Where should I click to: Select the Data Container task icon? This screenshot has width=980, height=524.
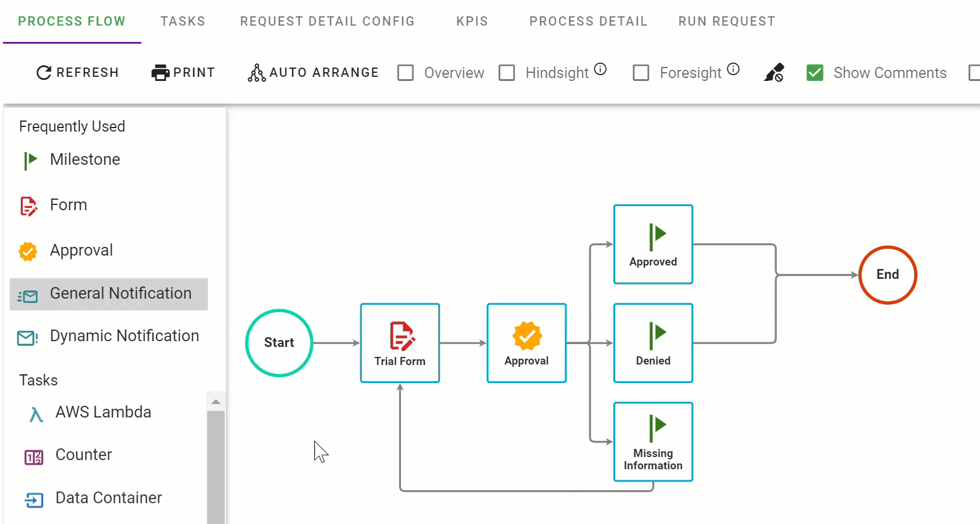34,499
